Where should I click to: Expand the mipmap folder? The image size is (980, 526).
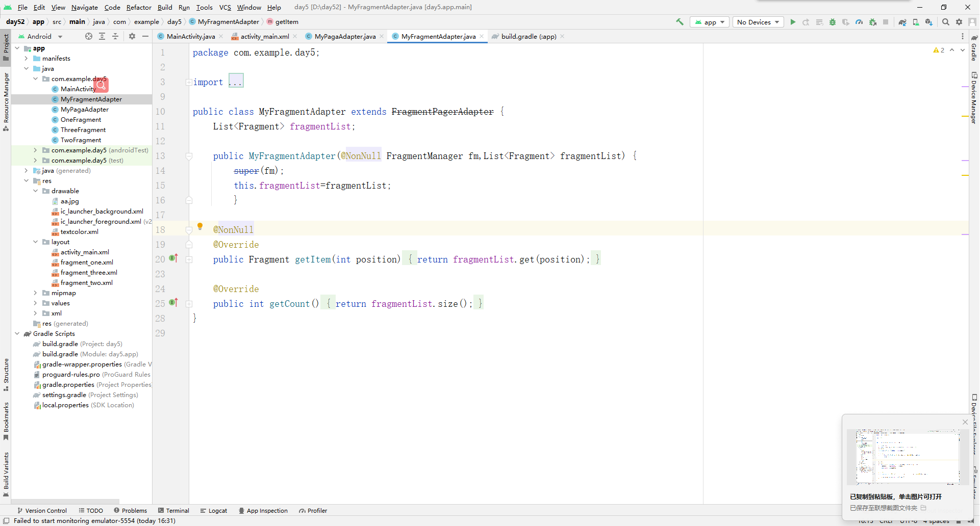tap(35, 293)
